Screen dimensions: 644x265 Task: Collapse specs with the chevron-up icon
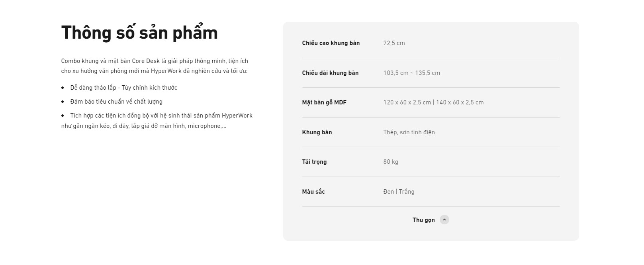[x=444, y=220]
